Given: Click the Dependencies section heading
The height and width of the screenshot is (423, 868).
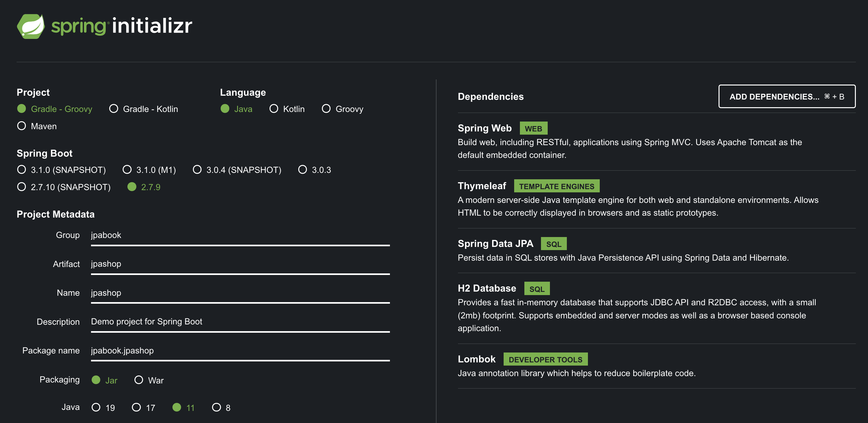Looking at the screenshot, I should pos(491,96).
